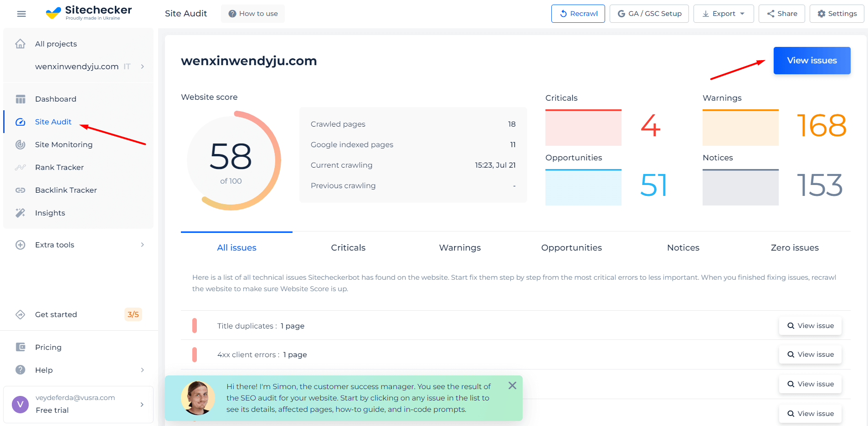Click the Insights wand icon
Viewport: 868px width, 426px height.
[x=21, y=213]
